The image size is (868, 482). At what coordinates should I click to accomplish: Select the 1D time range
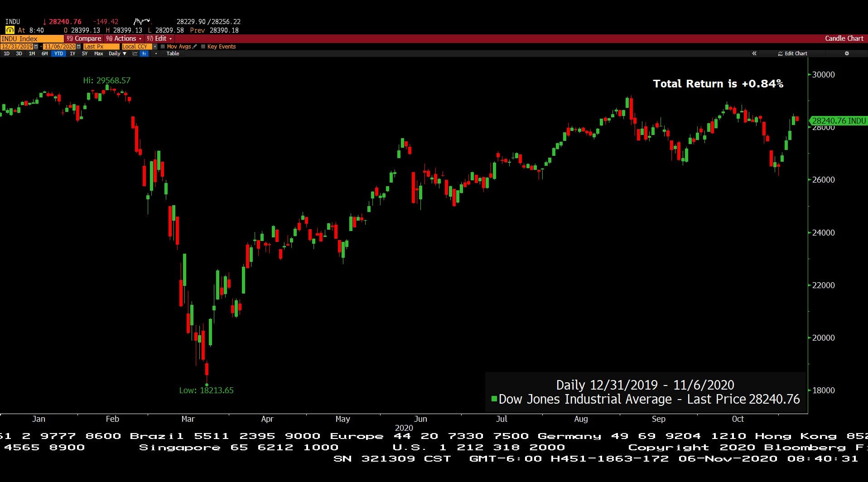(6, 53)
